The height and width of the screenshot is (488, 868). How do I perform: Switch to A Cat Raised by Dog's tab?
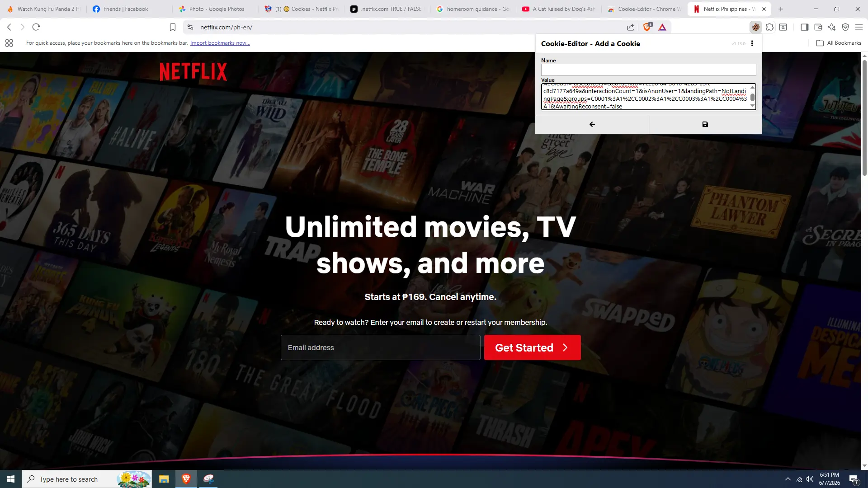559,9
